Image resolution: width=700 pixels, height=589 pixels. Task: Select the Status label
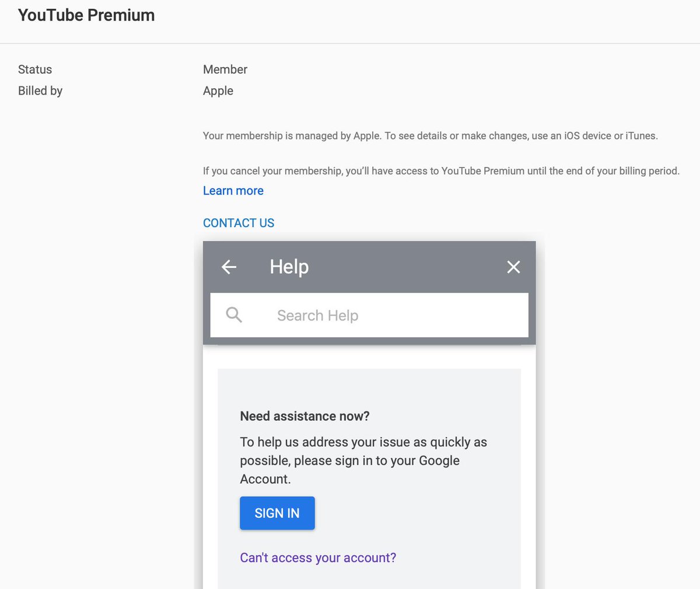[35, 69]
